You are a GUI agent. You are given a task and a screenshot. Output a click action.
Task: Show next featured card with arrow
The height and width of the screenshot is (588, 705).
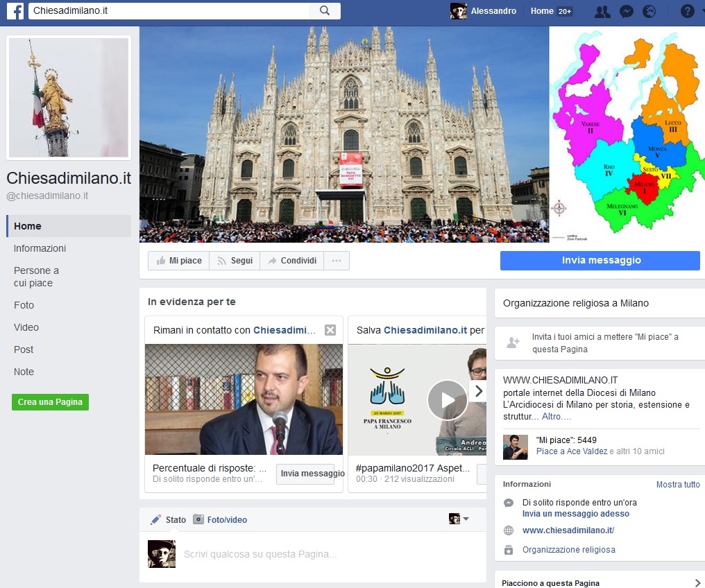[x=478, y=391]
